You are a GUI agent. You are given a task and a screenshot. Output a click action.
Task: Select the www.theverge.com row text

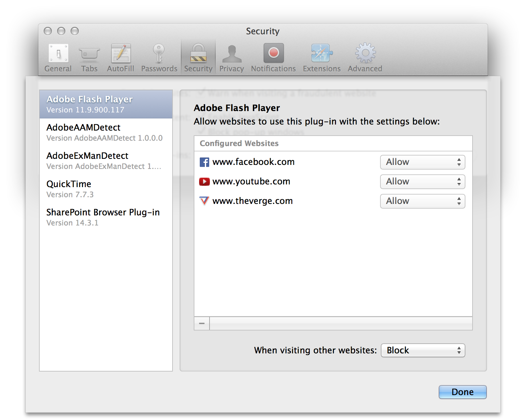(253, 201)
